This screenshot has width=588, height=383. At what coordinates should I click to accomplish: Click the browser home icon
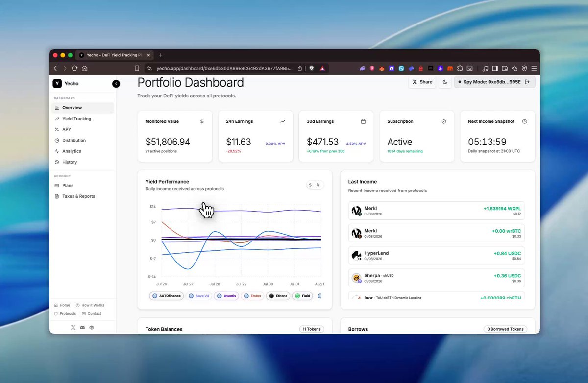coord(84,68)
